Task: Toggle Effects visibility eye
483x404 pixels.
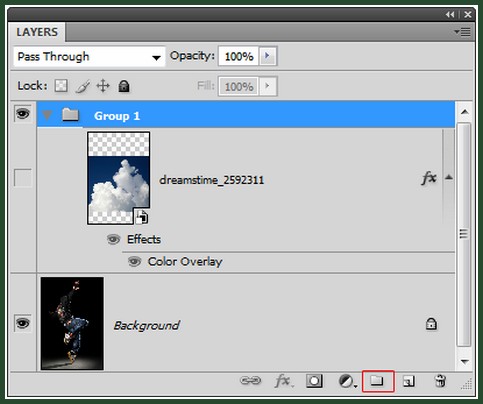Action: [113, 239]
